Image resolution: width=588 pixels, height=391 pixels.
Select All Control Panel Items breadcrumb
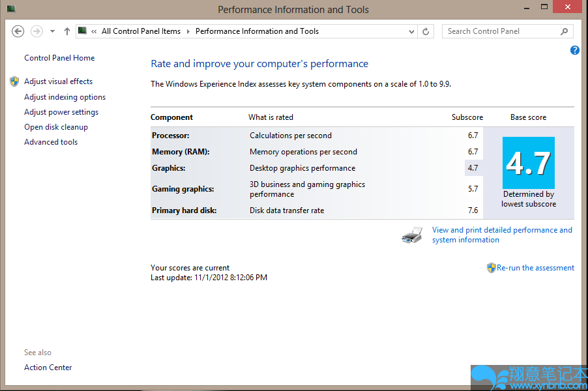(141, 31)
